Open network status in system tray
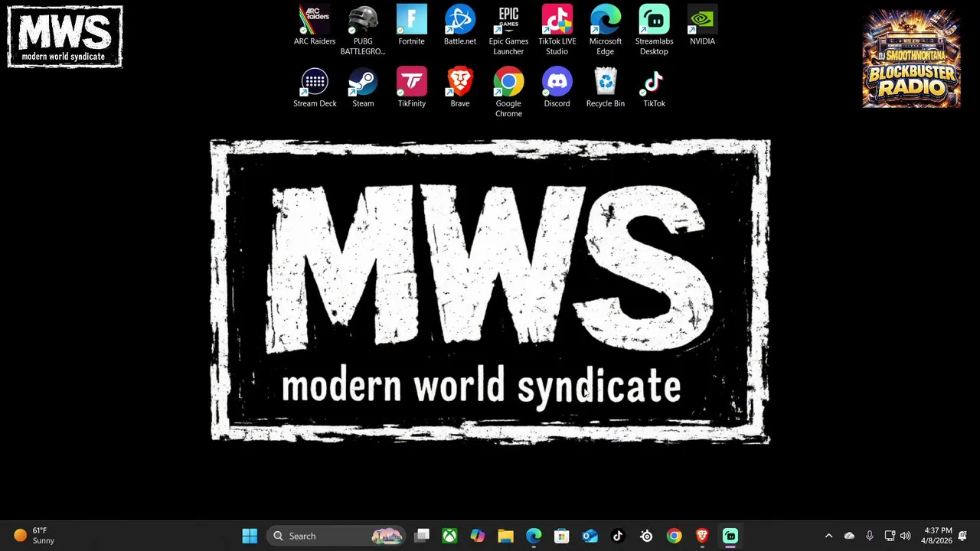The width and height of the screenshot is (980, 551). pos(890,536)
